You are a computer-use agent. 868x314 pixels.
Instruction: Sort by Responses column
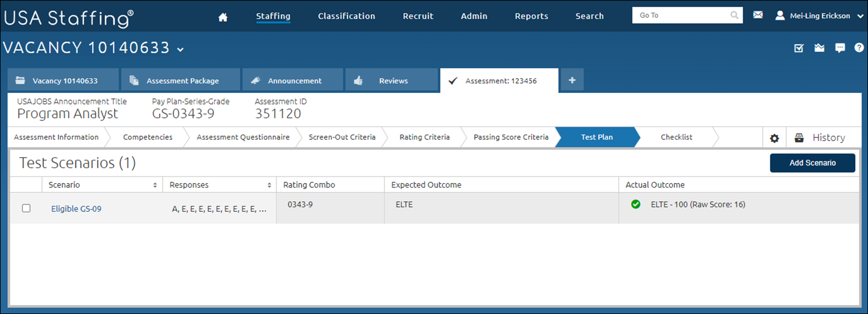(x=269, y=185)
